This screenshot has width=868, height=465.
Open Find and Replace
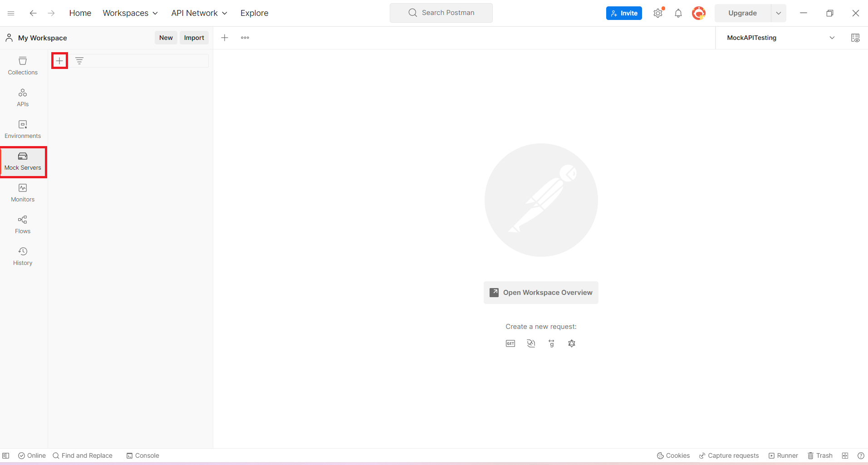pos(83,455)
